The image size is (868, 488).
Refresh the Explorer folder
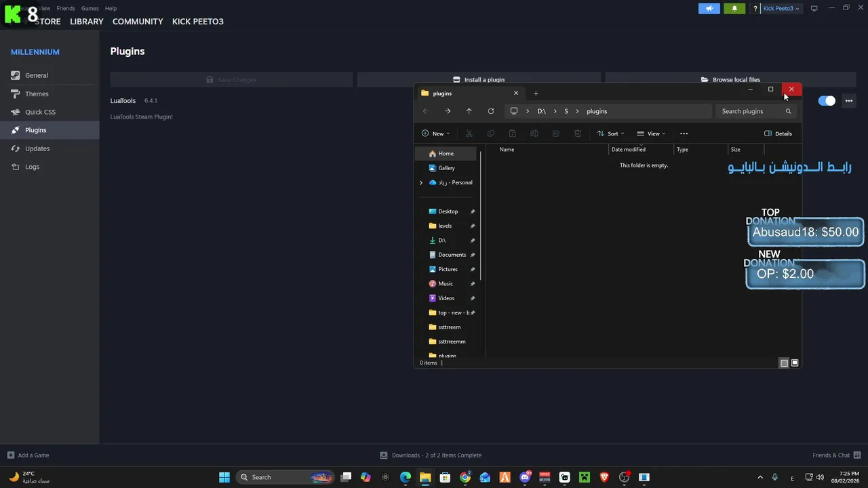coord(491,111)
